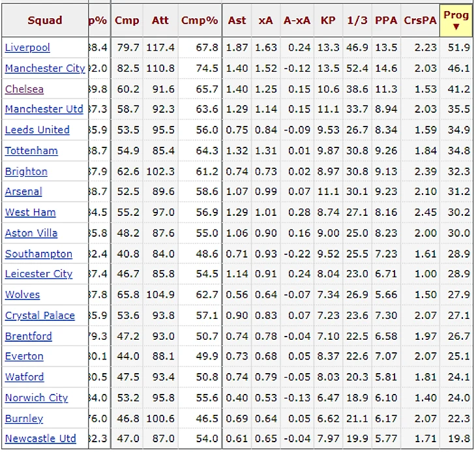
Task: Open the Watford squad link
Action: pyautogui.click(x=25, y=377)
